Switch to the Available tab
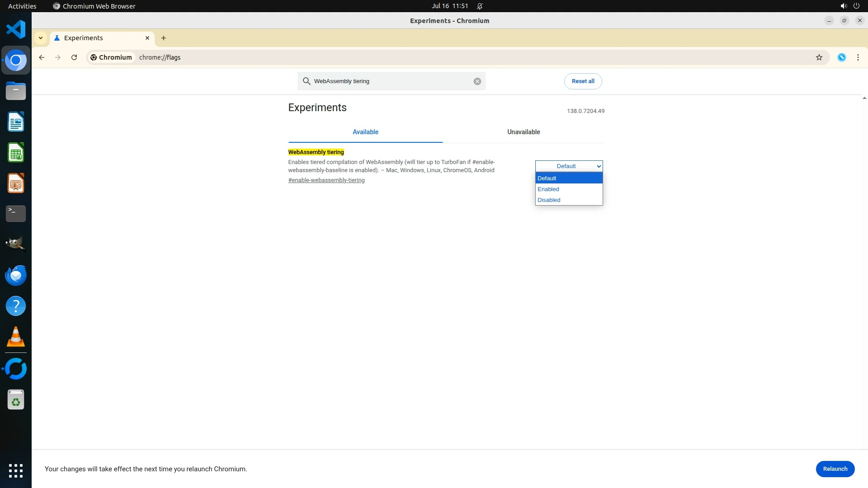The image size is (868, 488). (x=365, y=132)
